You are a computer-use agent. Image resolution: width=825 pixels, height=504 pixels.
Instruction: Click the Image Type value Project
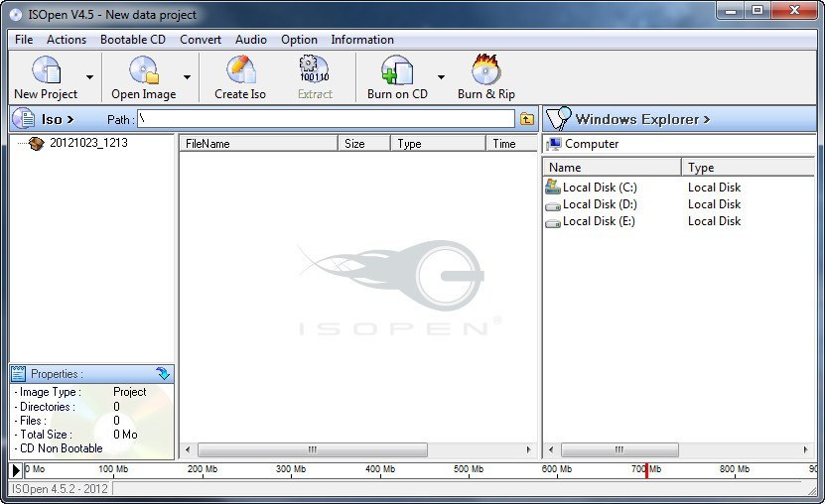coord(129,392)
